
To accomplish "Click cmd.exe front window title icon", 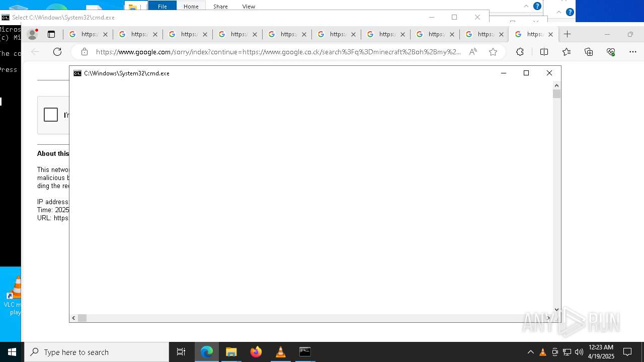I will pyautogui.click(x=77, y=73).
